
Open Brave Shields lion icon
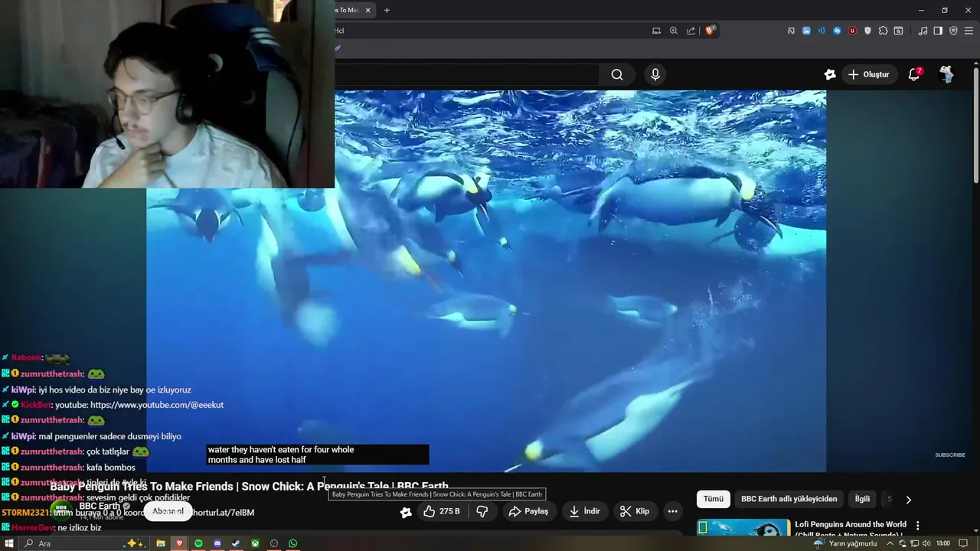pos(710,31)
